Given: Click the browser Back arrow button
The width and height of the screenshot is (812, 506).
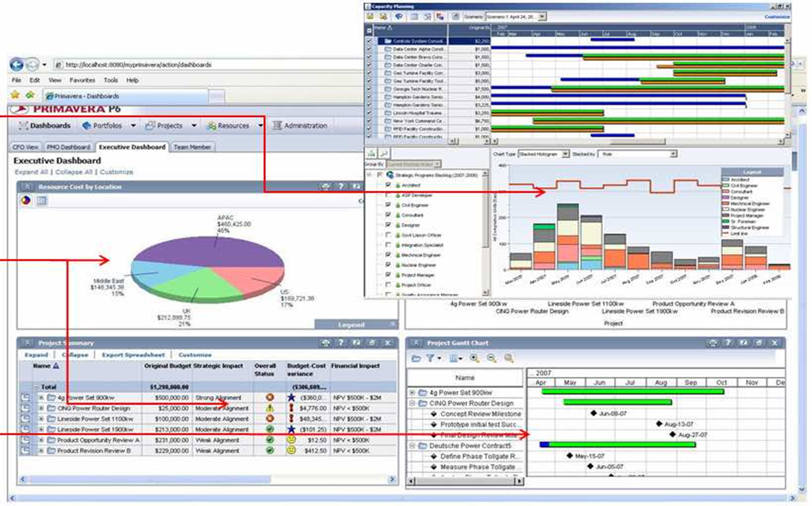Looking at the screenshot, I should (x=16, y=65).
